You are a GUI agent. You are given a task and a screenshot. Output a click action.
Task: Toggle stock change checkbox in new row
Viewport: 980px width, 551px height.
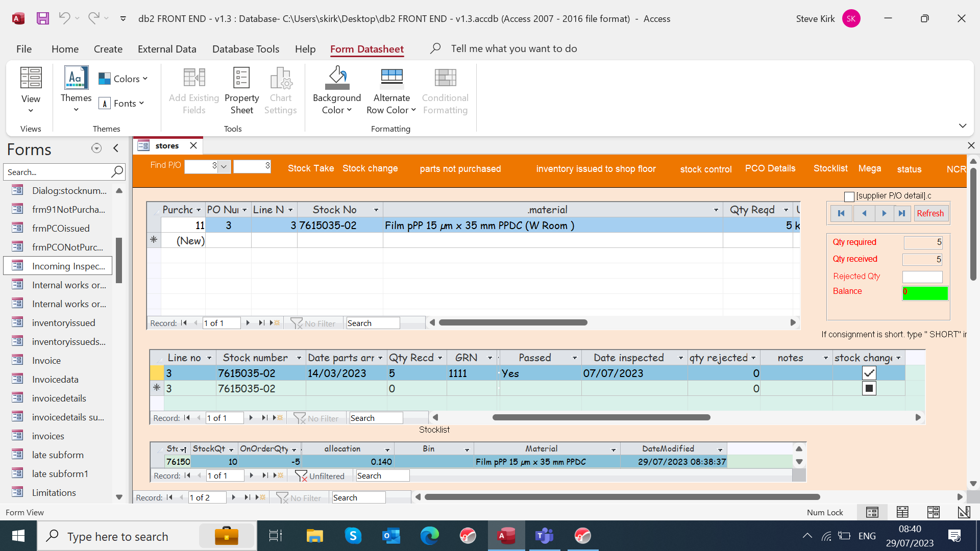click(869, 388)
